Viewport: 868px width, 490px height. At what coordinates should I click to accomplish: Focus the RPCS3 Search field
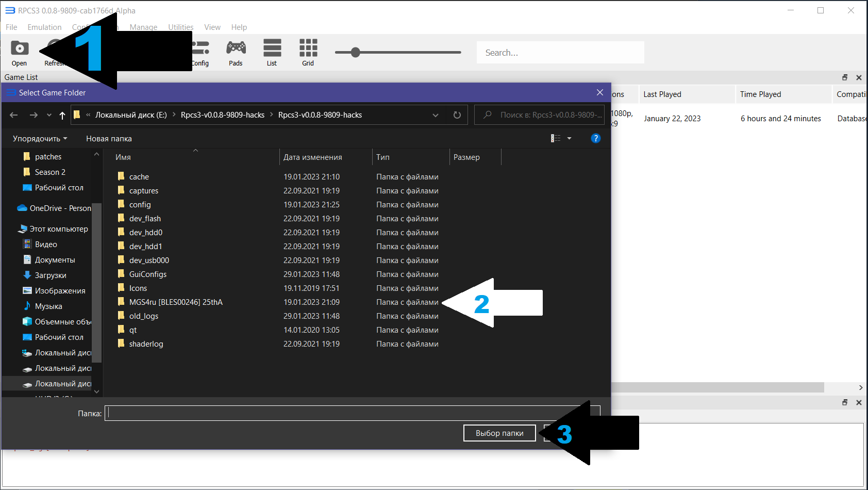[560, 53]
